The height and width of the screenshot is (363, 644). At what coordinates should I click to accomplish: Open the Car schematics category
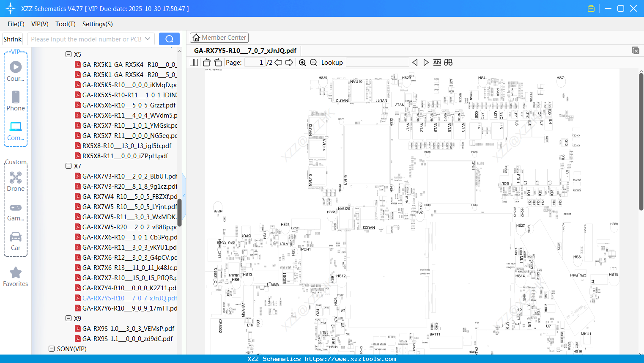pyautogui.click(x=16, y=241)
